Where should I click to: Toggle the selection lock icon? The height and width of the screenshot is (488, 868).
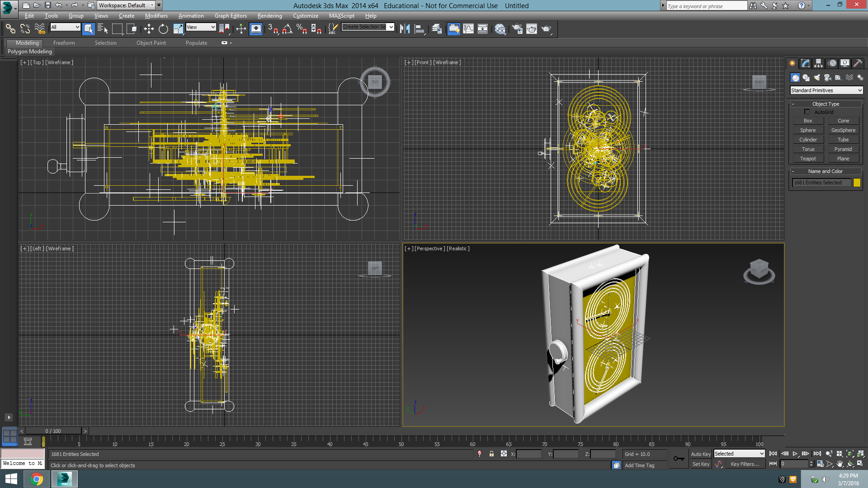pos(491,454)
